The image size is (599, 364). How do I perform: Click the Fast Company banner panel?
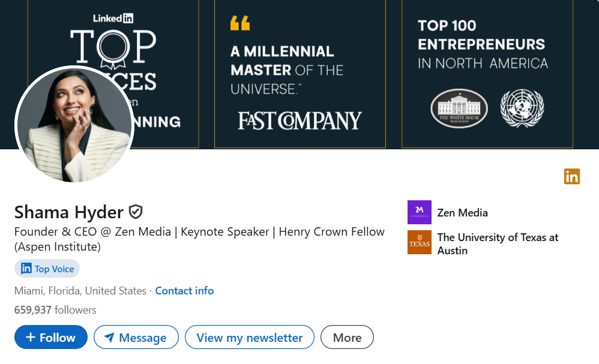300,74
